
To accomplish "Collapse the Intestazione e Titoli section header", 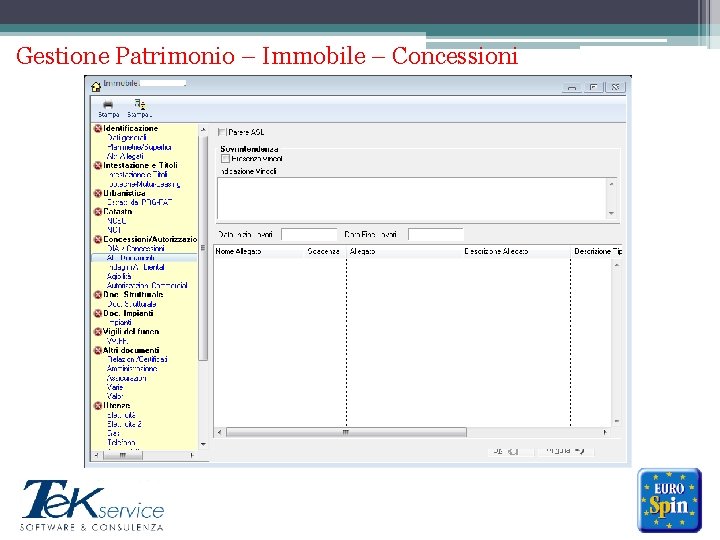I will (140, 165).
